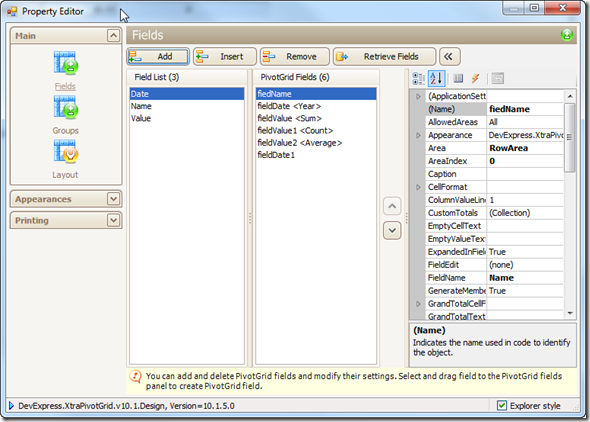Expand the Printing navigation group
Screen dimensions: 590x422
(x=113, y=220)
